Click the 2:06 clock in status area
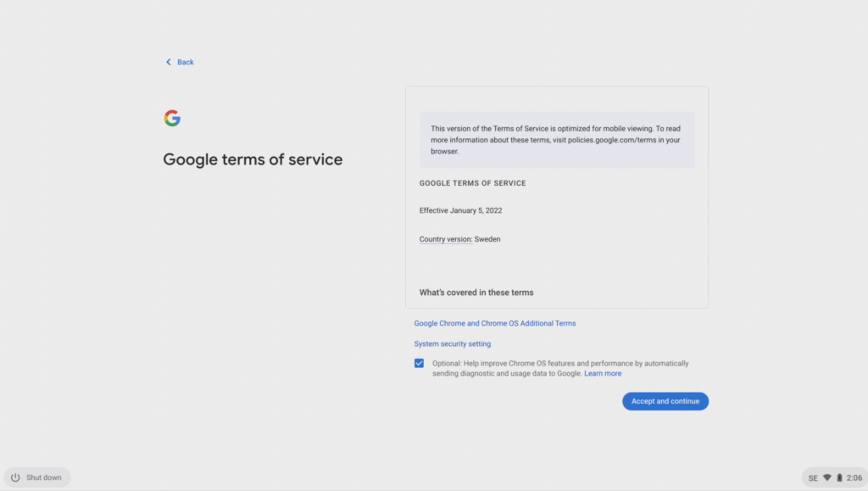The height and width of the screenshot is (491, 868). coord(854,477)
